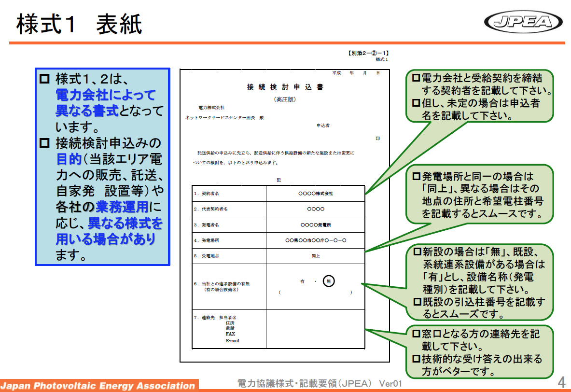
Task: Click the "○○○○" value in the 代表契約者名 row
Action: pyautogui.click(x=316, y=209)
